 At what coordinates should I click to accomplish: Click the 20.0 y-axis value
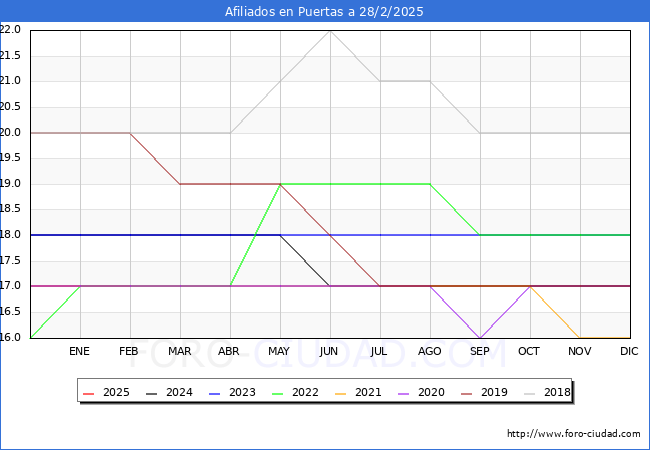[10, 132]
